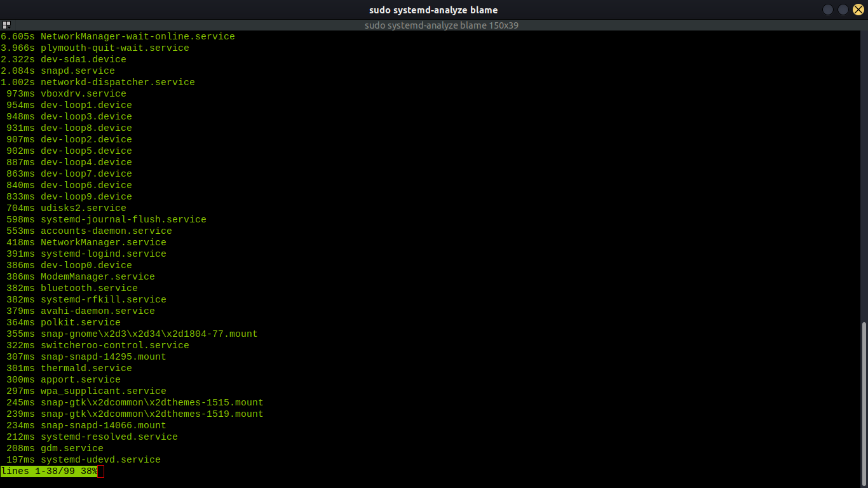Viewport: 868px width, 488px height.
Task: Click the 'apport.service' line
Action: pyautogui.click(x=81, y=380)
